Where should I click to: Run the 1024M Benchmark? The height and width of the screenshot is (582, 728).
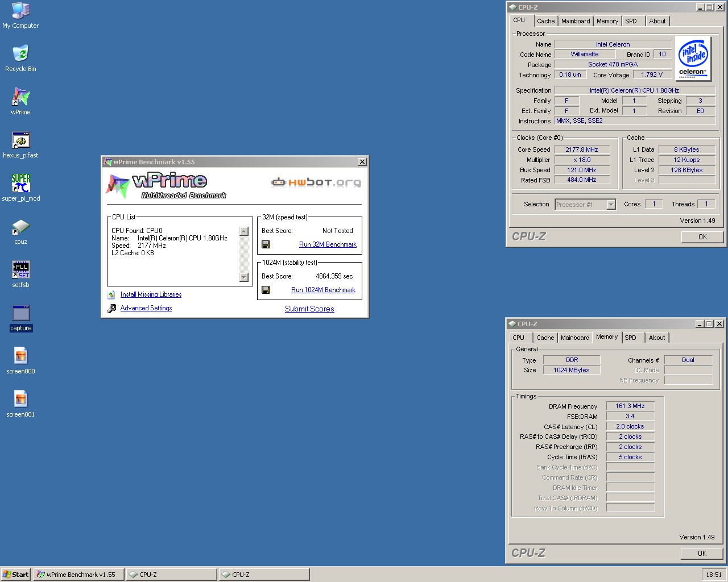[323, 290]
